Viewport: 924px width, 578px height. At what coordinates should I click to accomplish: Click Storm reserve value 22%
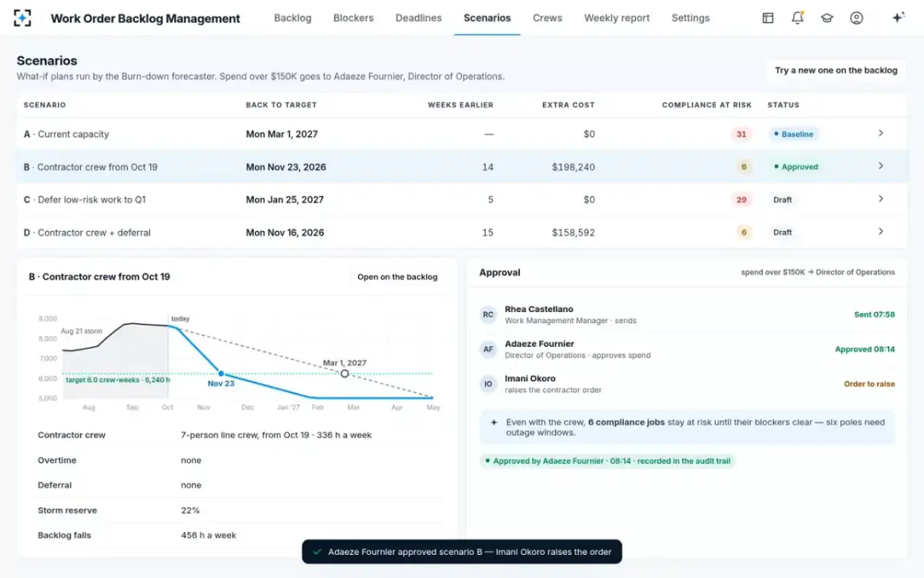(190, 510)
